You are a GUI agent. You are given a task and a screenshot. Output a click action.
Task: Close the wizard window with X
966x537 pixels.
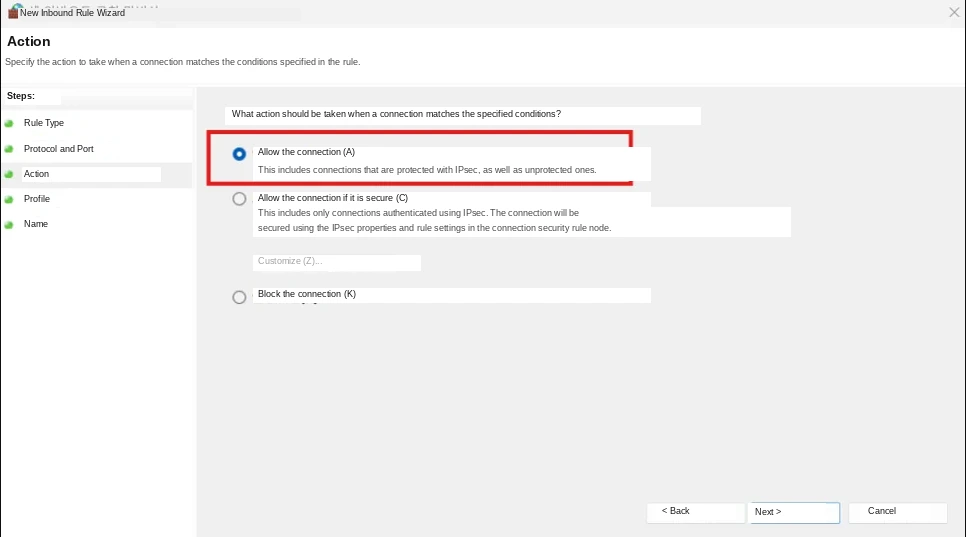(954, 12)
